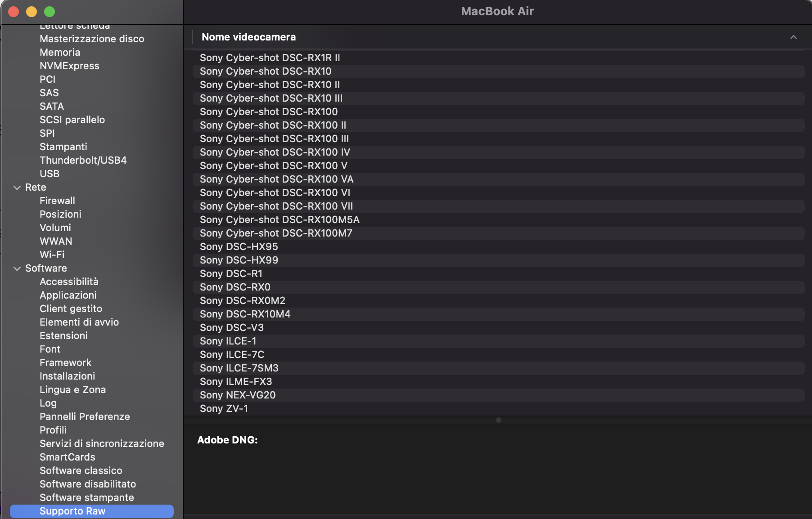Select WWAN network entry
The width and height of the screenshot is (812, 519).
click(56, 242)
